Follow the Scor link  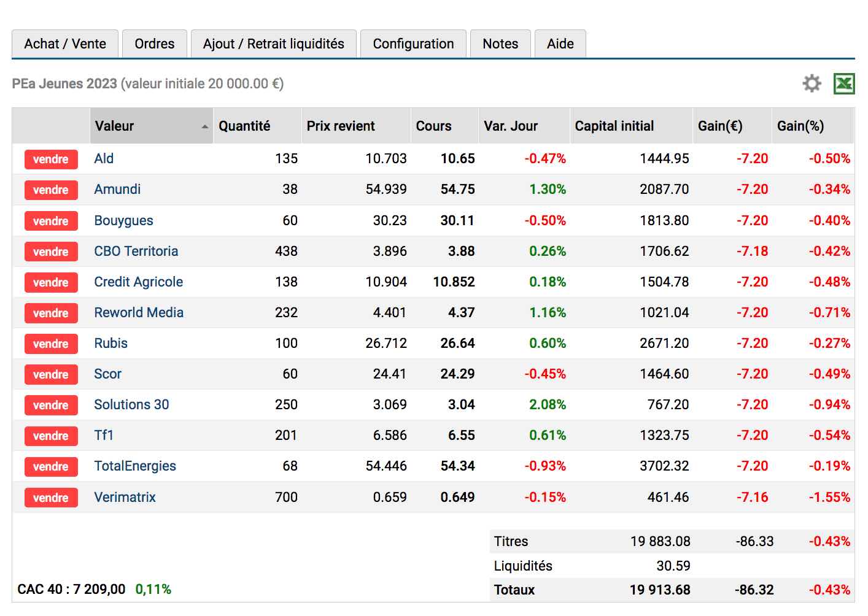[x=107, y=374]
